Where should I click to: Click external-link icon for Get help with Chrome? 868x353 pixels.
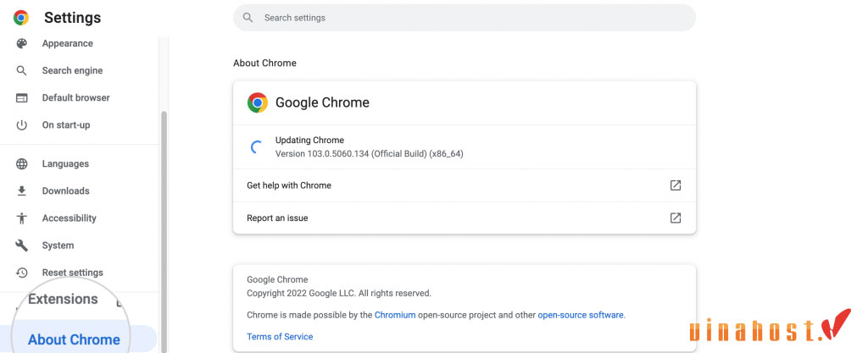pos(676,185)
